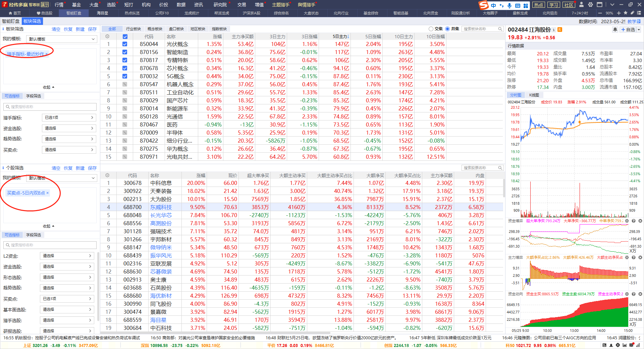Click the area chart icon in status bar
The height and width of the screenshot is (349, 644).
click(x=625, y=345)
